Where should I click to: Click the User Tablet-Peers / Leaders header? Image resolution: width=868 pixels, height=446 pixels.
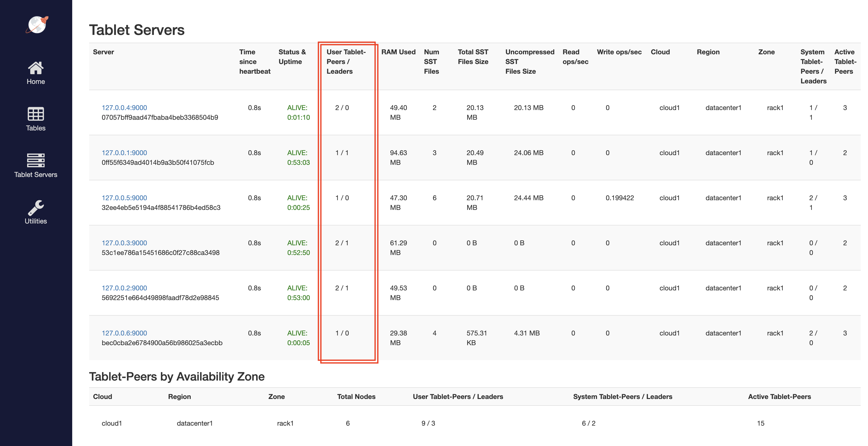click(x=346, y=62)
